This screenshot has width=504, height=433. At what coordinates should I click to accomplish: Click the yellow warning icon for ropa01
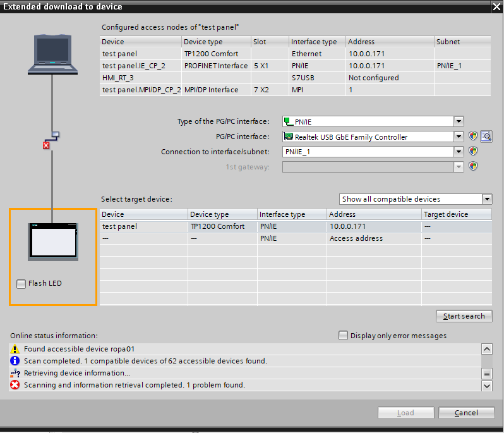pyautogui.click(x=15, y=349)
